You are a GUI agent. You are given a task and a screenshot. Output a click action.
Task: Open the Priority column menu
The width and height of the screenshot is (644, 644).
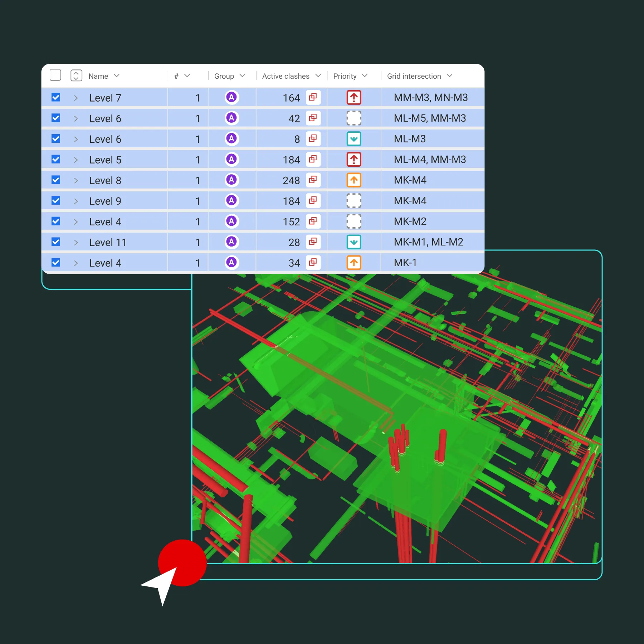coord(365,75)
